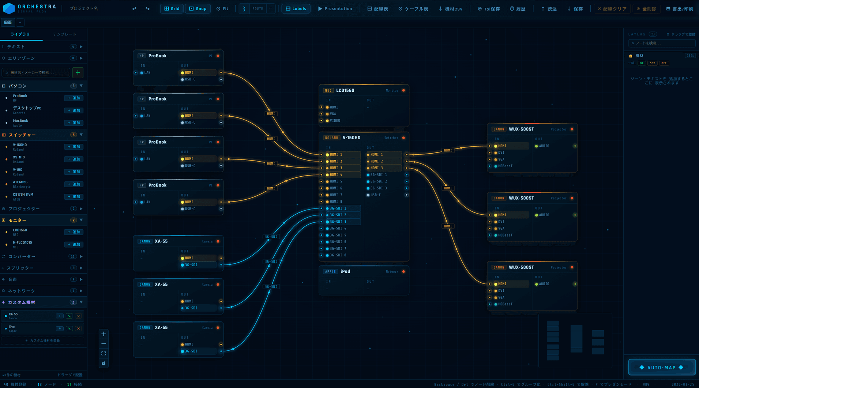Expand the プロジェクター category

coord(80,208)
